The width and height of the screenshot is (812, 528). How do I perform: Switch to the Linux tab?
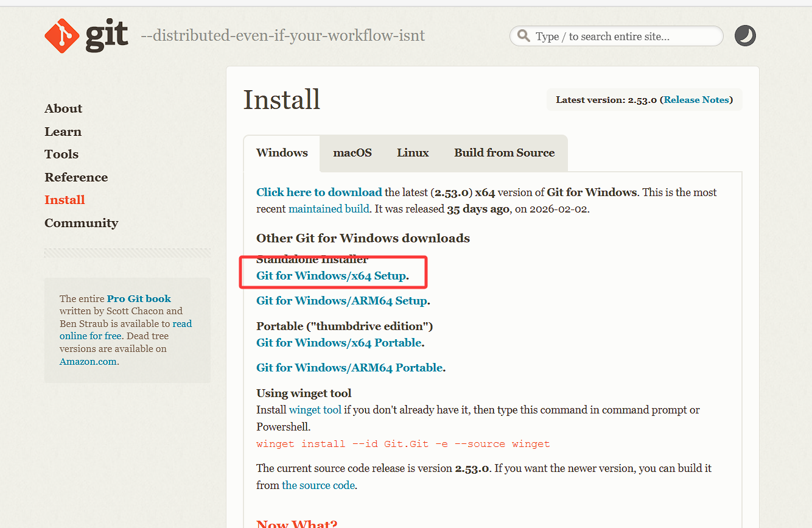click(413, 153)
